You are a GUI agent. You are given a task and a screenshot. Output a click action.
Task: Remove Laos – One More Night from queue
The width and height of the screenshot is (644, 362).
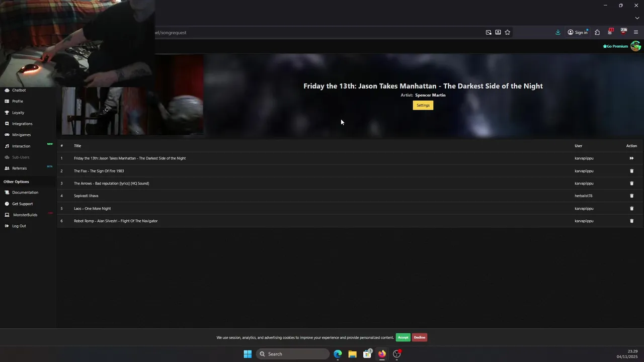(632, 209)
